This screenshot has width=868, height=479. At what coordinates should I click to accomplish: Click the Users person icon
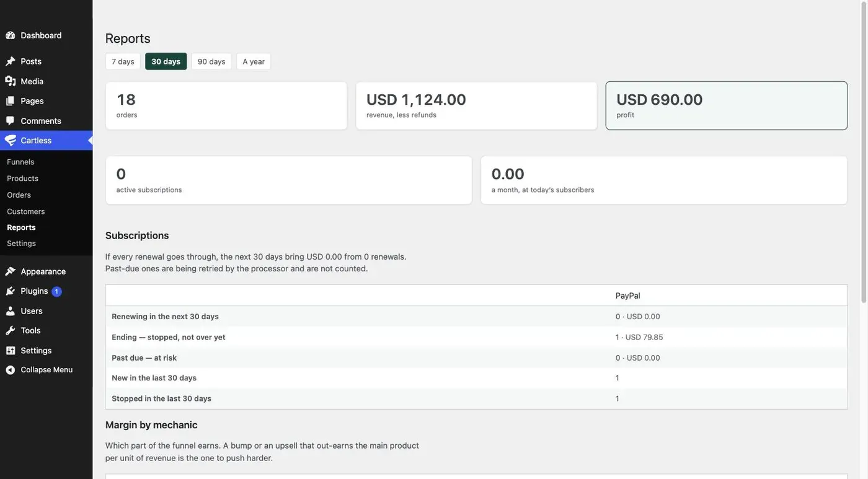(11, 311)
